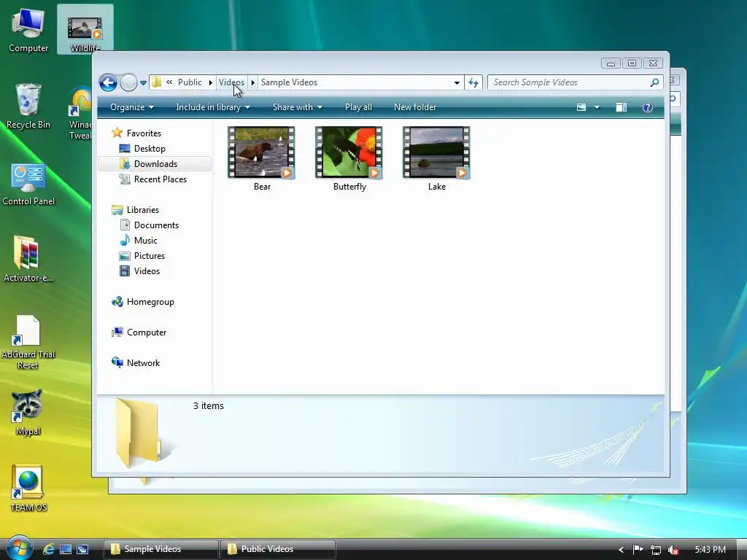This screenshot has height=560, width=747.
Task: Click the Back navigation arrow button
Action: pyautogui.click(x=108, y=82)
